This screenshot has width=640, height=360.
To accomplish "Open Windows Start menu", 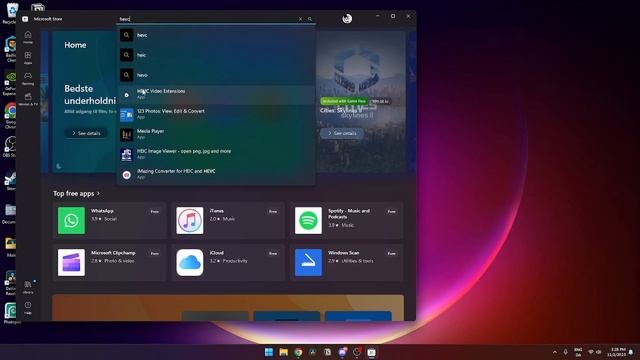I will [x=269, y=352].
